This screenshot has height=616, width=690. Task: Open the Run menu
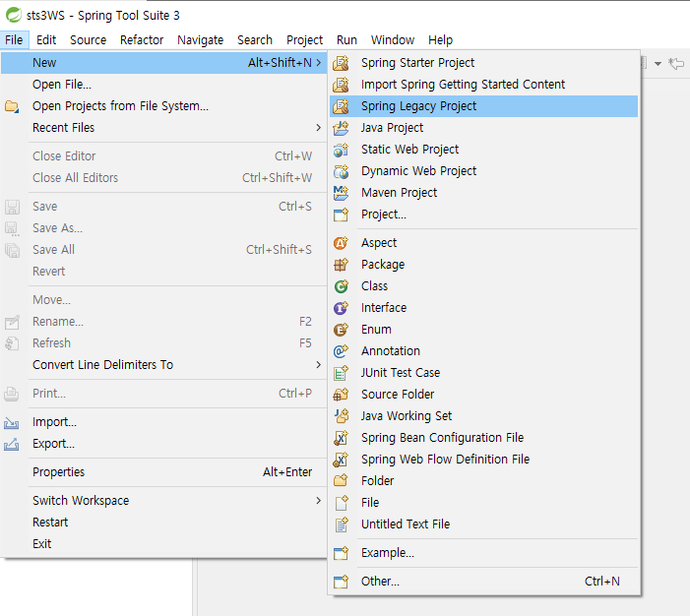pyautogui.click(x=346, y=40)
